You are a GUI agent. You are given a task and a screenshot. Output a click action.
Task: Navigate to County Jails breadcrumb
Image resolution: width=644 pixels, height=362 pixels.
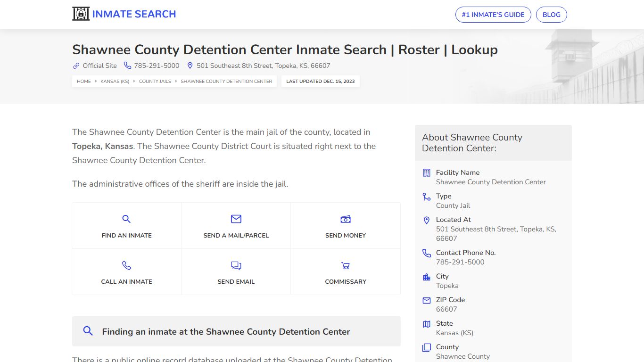pyautogui.click(x=155, y=81)
